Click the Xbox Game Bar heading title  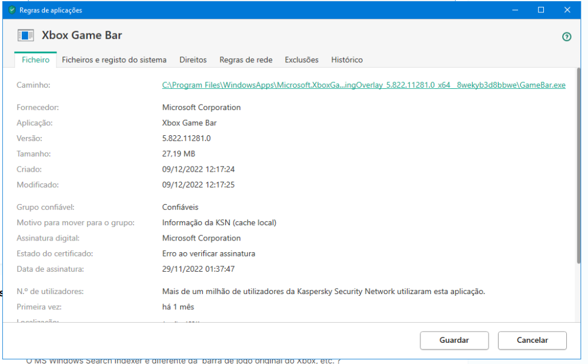click(x=82, y=35)
